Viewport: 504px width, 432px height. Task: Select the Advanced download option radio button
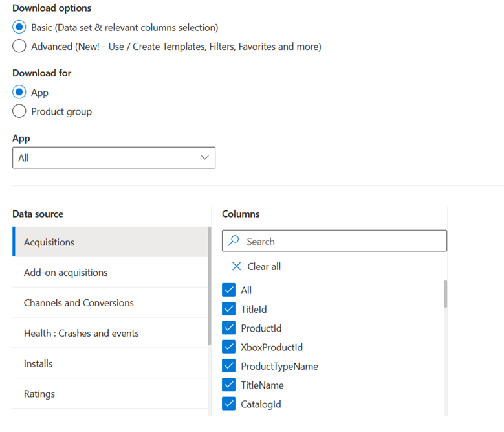pos(19,47)
